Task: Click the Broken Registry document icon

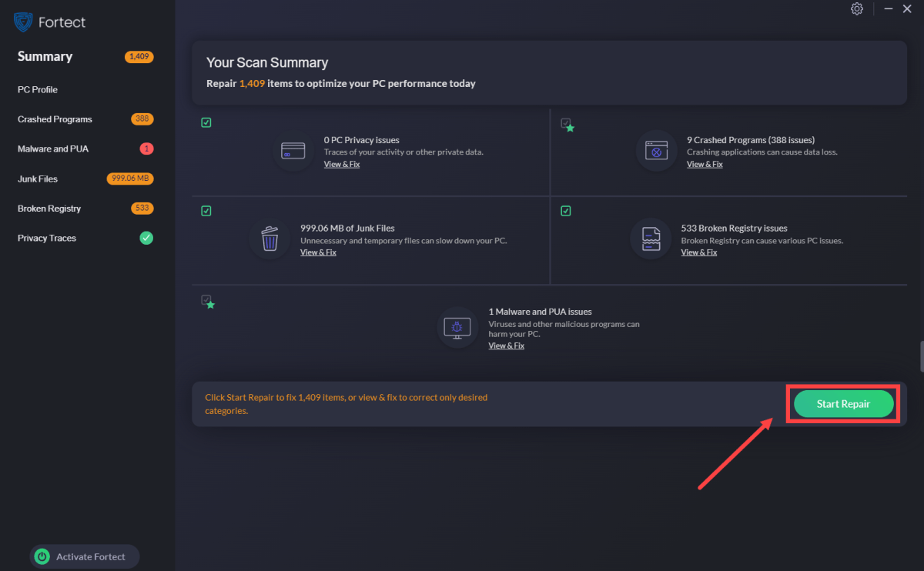Action: (x=651, y=239)
